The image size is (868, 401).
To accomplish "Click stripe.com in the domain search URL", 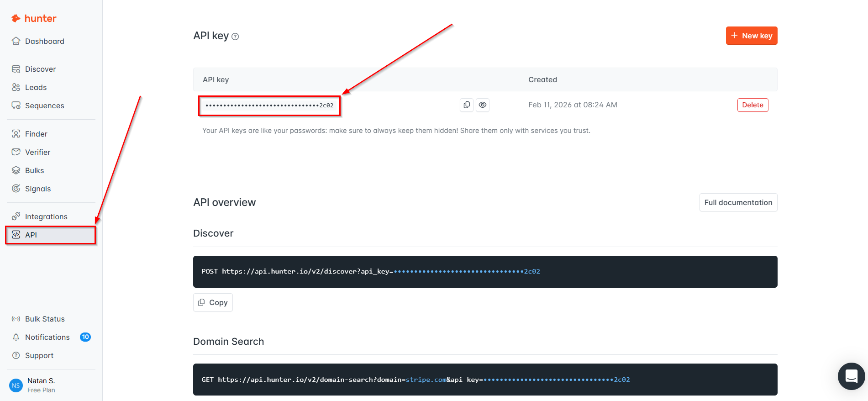I will [x=426, y=380].
